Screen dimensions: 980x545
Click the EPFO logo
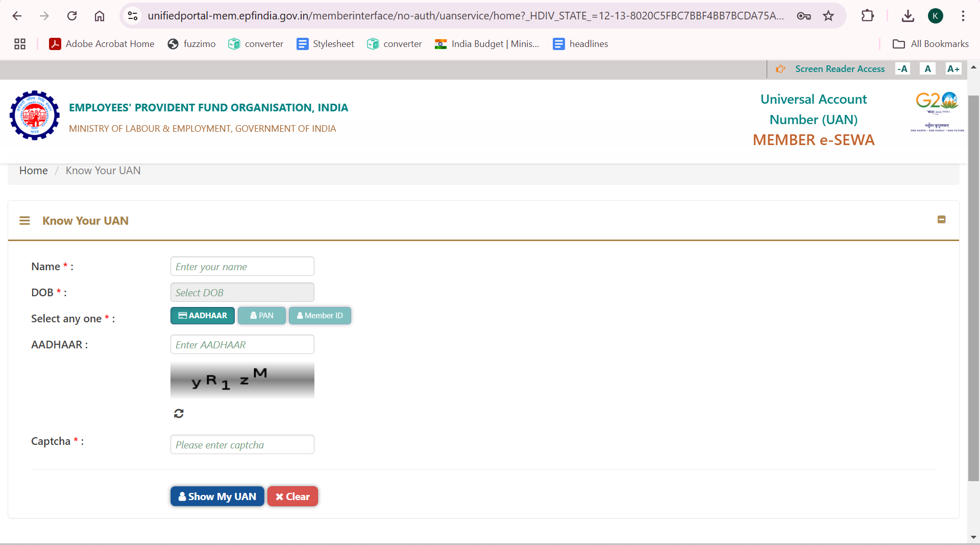(x=34, y=115)
